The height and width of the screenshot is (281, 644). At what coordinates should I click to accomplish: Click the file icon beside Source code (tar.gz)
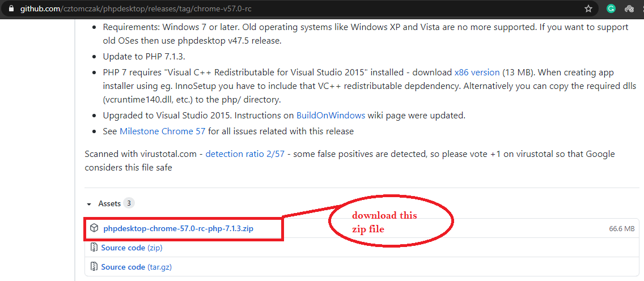click(94, 267)
